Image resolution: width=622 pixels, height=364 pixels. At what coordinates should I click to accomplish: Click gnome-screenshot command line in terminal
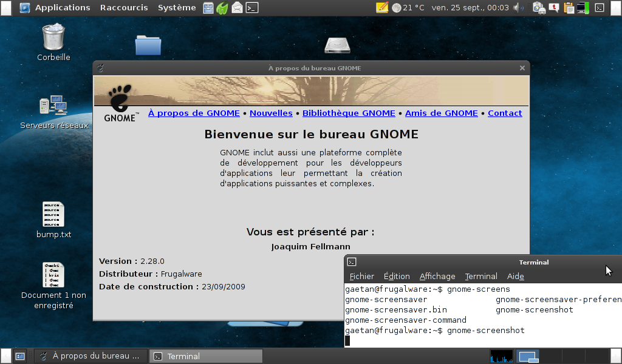point(435,331)
